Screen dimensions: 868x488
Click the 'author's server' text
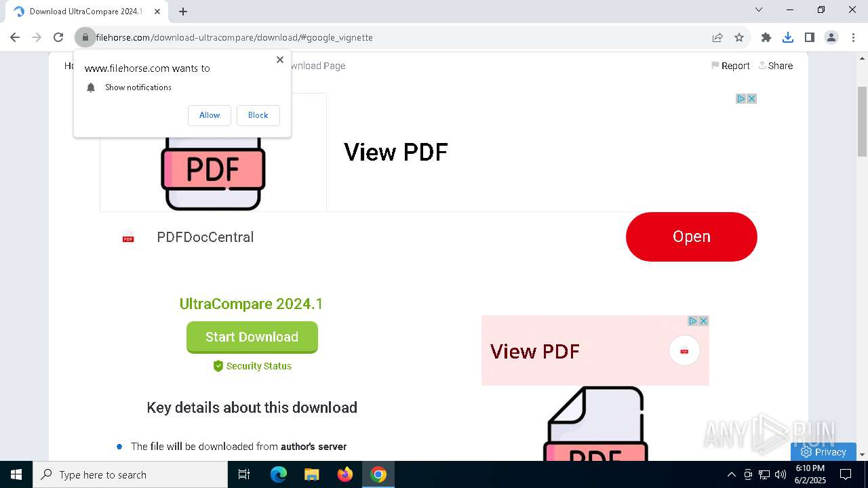(x=314, y=447)
